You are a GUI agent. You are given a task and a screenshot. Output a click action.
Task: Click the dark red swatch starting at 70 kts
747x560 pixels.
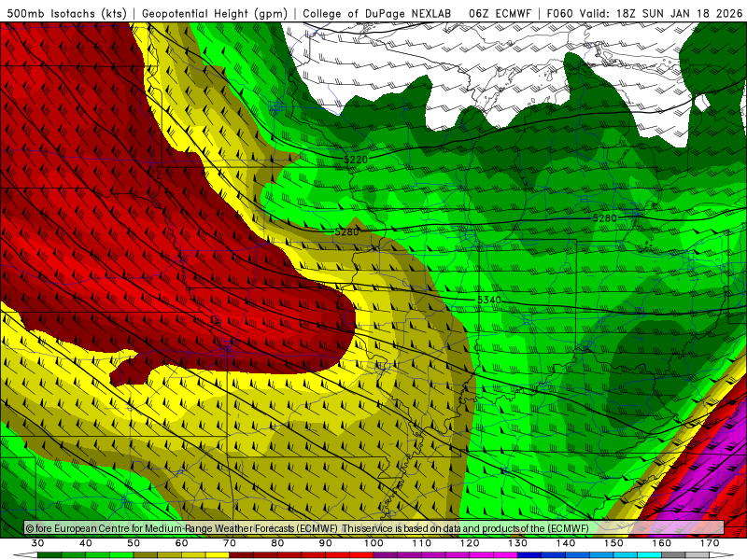coord(242,555)
